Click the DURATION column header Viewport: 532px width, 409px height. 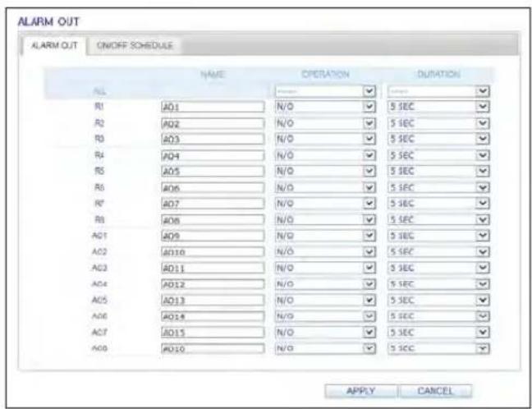click(x=438, y=75)
